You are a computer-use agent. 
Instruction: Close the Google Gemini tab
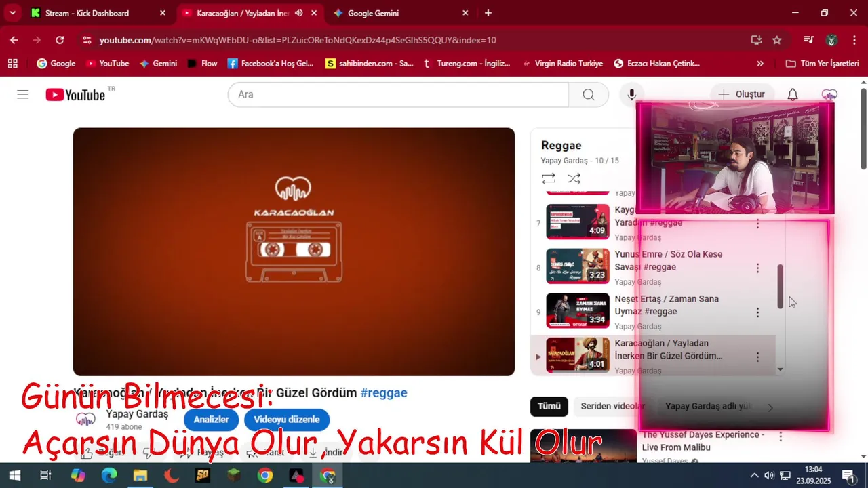click(x=465, y=13)
